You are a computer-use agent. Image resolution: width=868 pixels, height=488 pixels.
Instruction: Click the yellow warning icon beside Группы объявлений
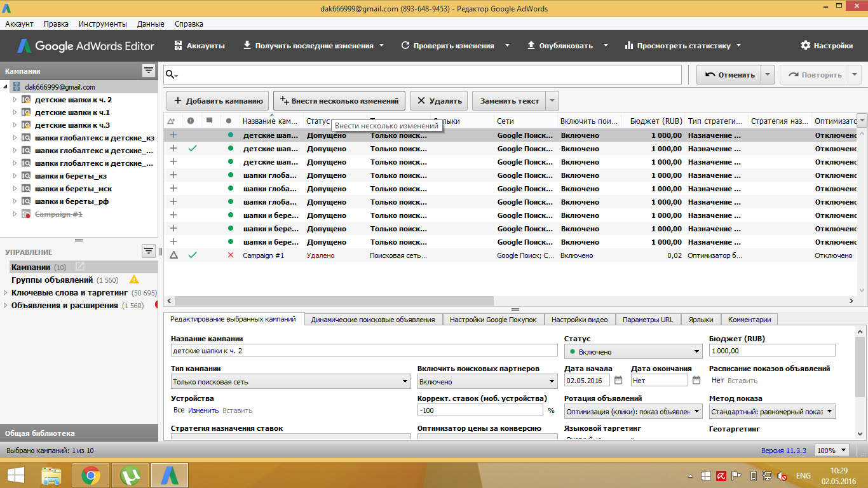tap(134, 280)
